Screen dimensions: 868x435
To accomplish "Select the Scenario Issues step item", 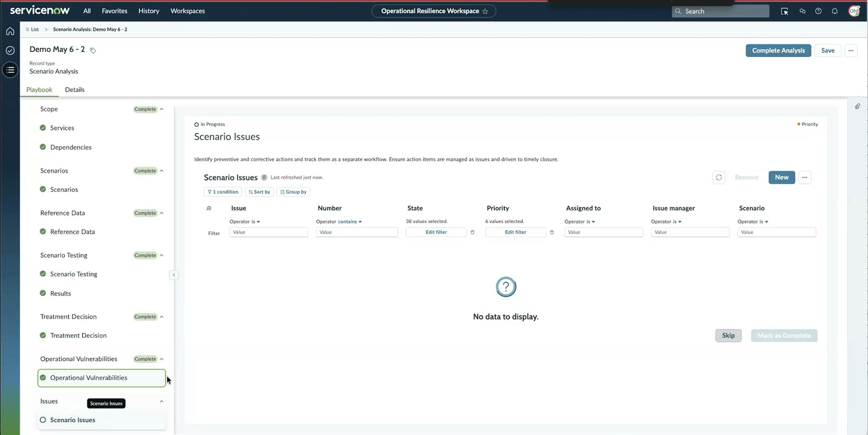I will (x=102, y=420).
